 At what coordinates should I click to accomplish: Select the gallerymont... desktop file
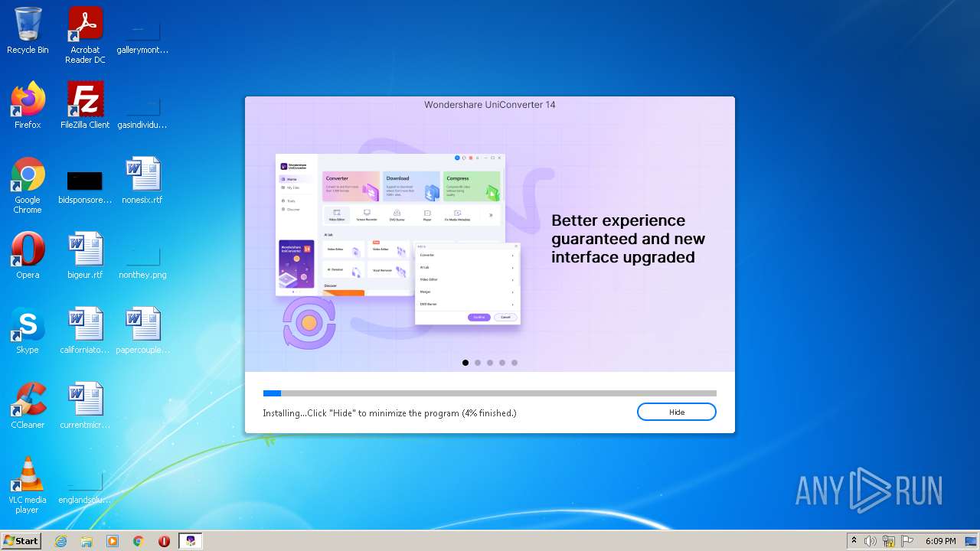[x=142, y=35]
